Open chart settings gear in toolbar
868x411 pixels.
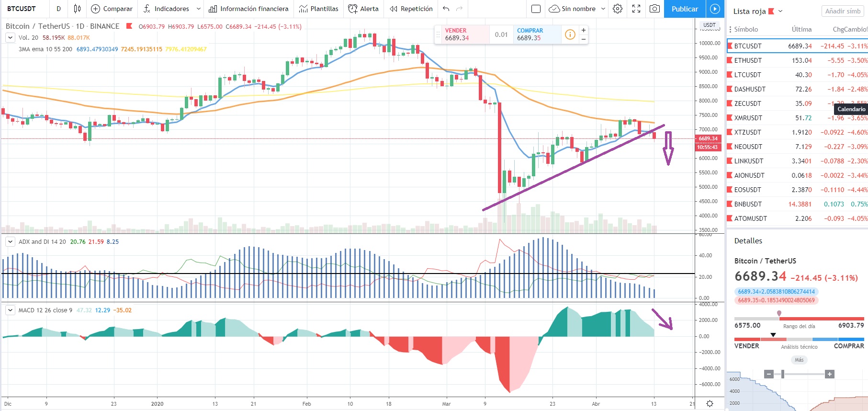pyautogui.click(x=618, y=9)
